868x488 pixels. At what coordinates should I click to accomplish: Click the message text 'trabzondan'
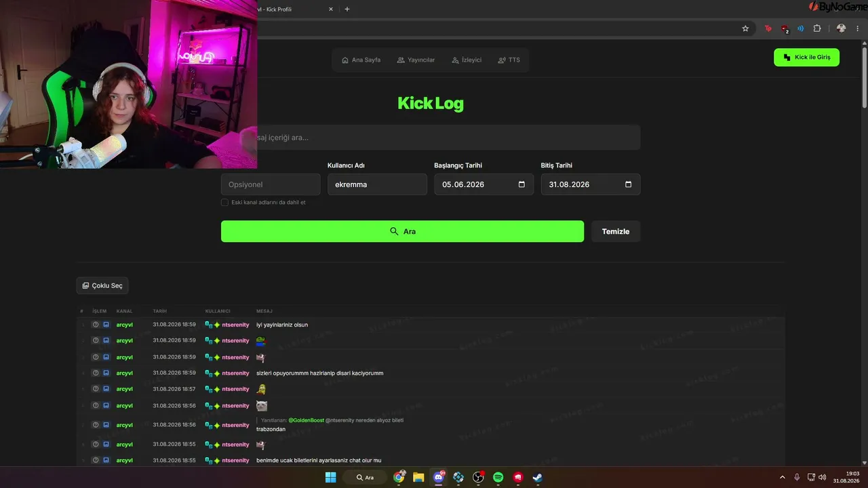click(x=271, y=429)
